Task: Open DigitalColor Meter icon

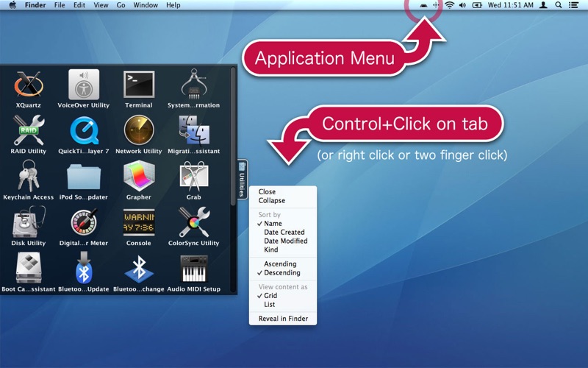Action: 84,222
